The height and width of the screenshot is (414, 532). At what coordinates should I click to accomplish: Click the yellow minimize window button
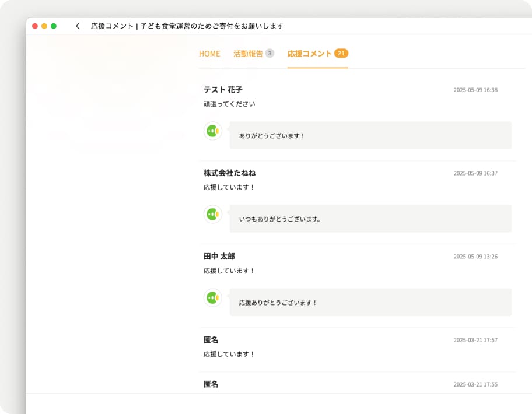pos(44,26)
